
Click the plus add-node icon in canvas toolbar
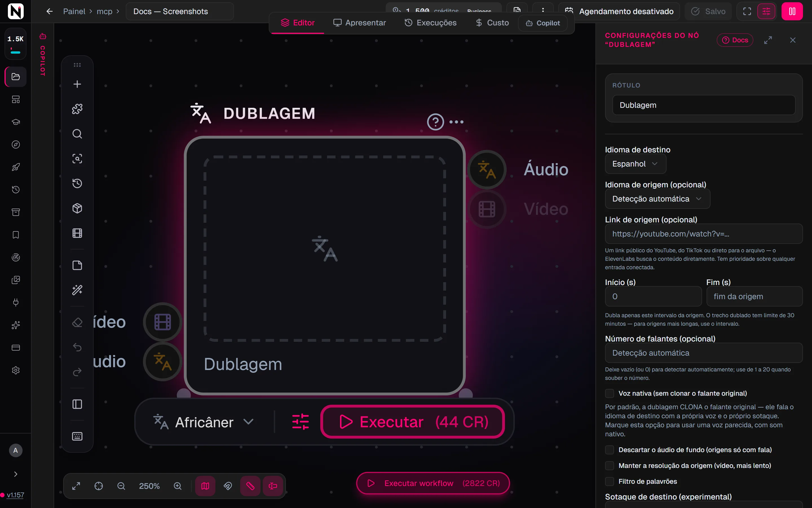(77, 84)
